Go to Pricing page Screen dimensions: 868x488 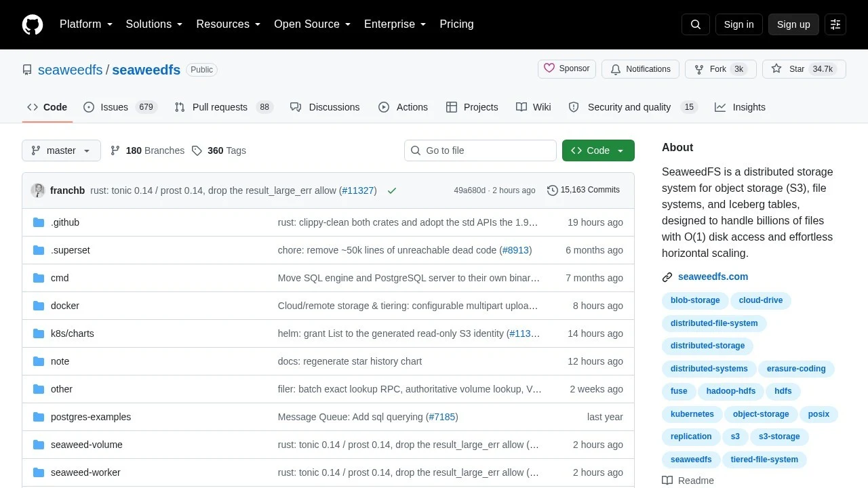pos(456,24)
